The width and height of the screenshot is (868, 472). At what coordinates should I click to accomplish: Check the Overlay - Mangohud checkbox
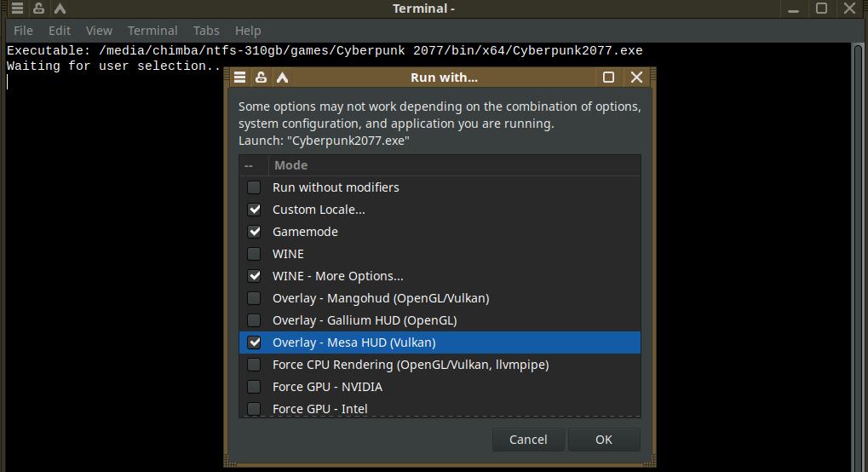tap(254, 298)
